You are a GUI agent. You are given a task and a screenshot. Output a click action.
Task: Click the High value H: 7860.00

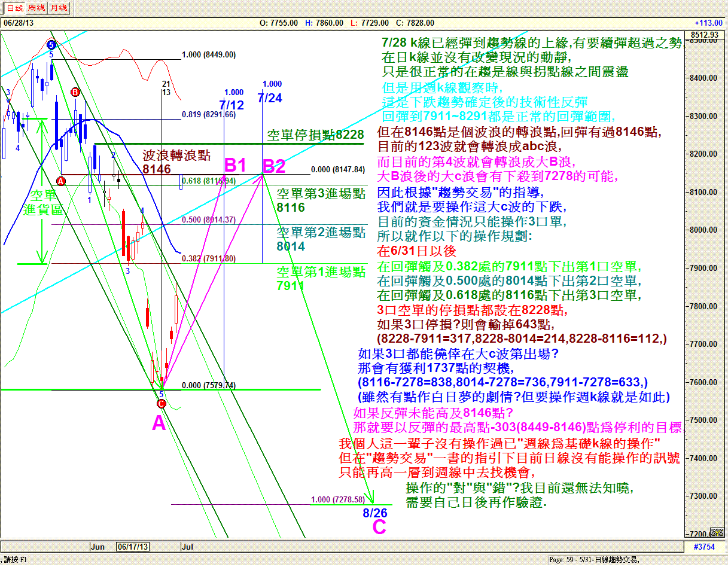[x=324, y=23]
